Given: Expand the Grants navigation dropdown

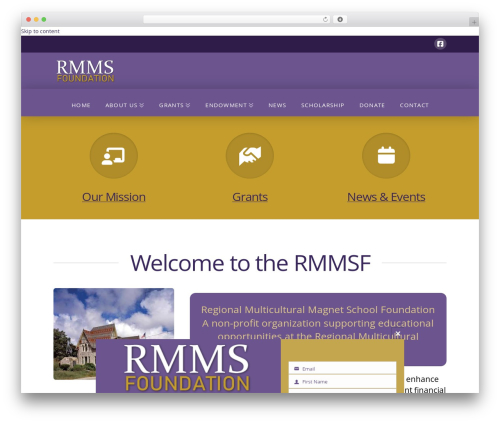Looking at the screenshot, I should (x=174, y=105).
